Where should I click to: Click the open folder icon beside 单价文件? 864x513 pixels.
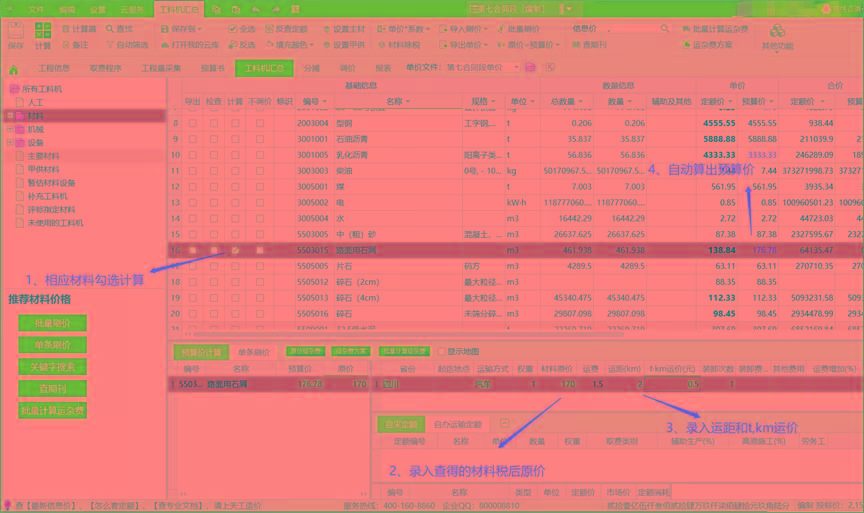(x=530, y=67)
